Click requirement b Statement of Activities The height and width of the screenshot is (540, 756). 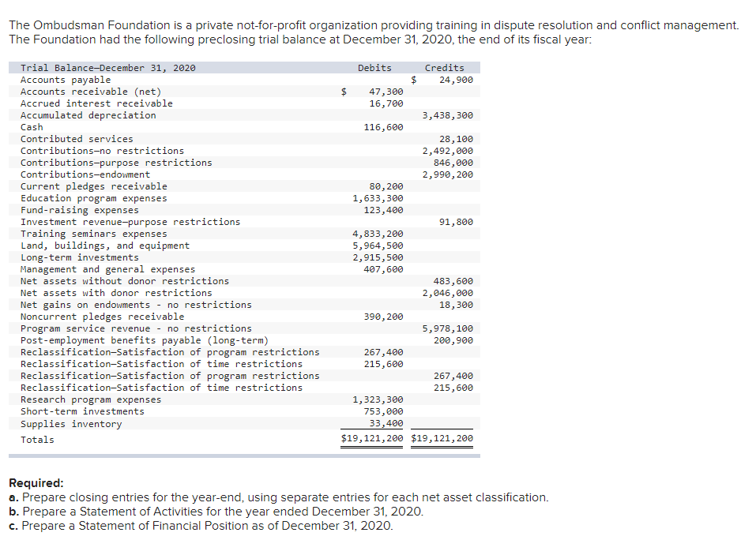[216, 511]
